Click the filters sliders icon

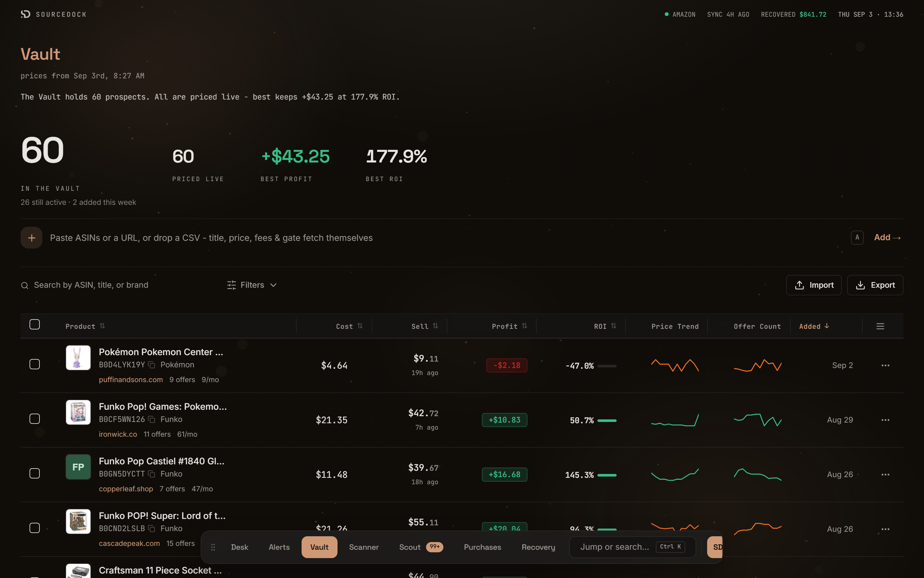(231, 285)
